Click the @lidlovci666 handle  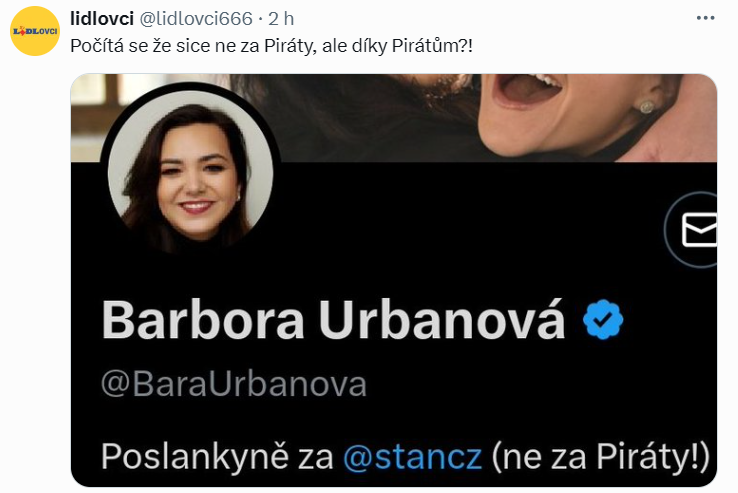(x=195, y=19)
